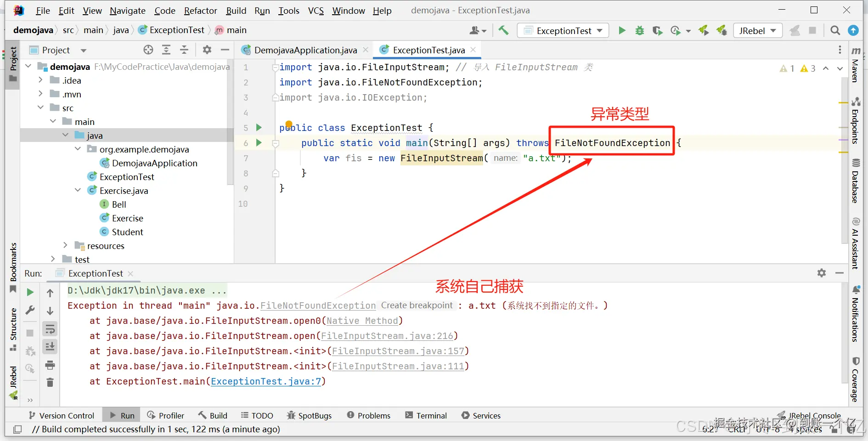868x441 pixels.
Task: Close the ExceptionTest run tab
Action: 130,273
